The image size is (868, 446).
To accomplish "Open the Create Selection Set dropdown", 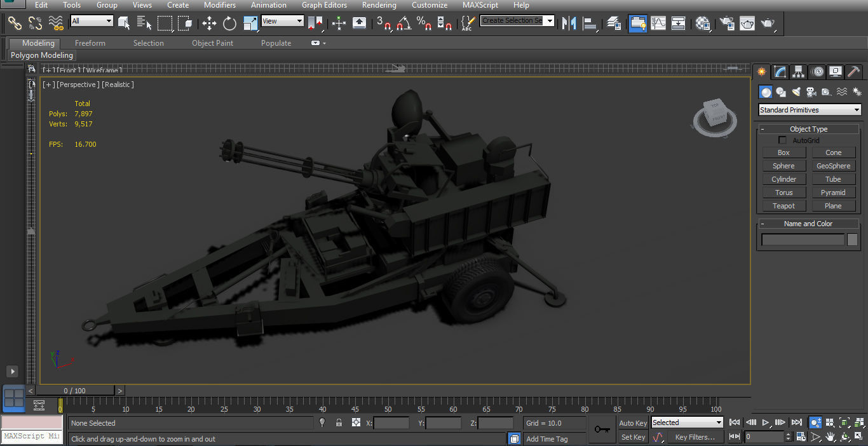I will [517, 20].
